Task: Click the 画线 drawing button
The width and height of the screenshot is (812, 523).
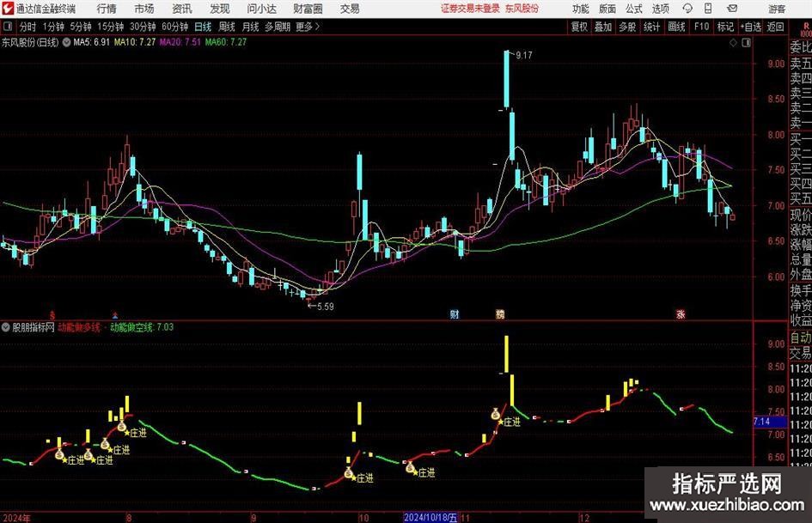Action: click(x=676, y=27)
